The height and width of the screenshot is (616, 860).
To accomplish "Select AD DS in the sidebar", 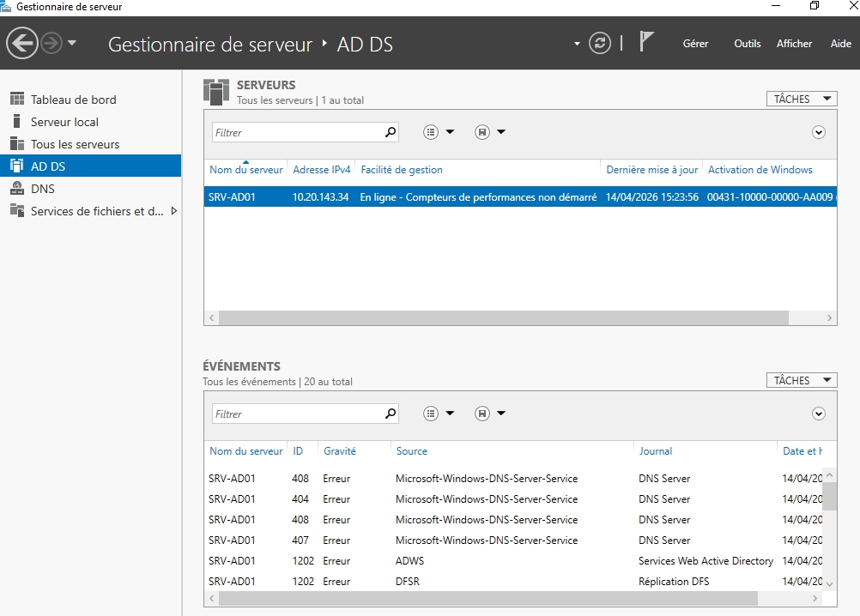I will (x=90, y=166).
